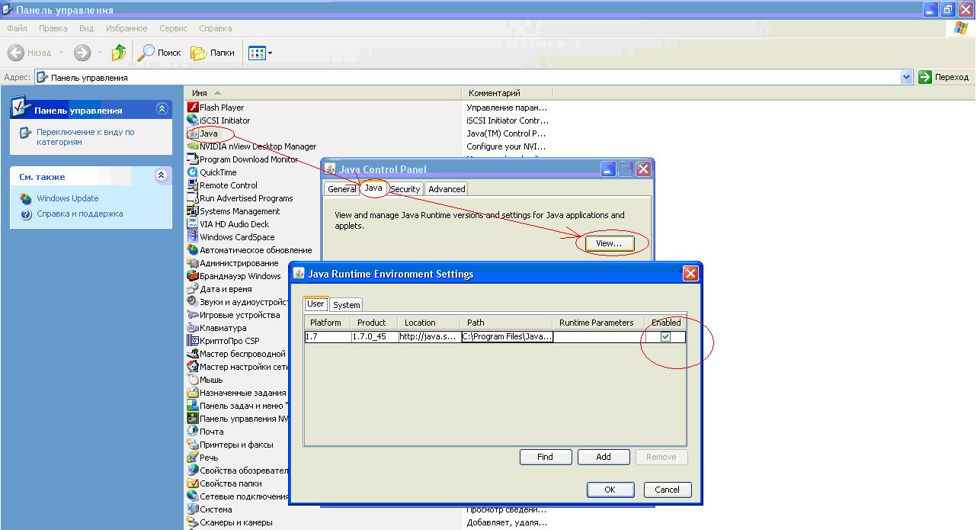This screenshot has width=980, height=530.
Task: Confirm with OK in JRE Settings
Action: click(610, 490)
